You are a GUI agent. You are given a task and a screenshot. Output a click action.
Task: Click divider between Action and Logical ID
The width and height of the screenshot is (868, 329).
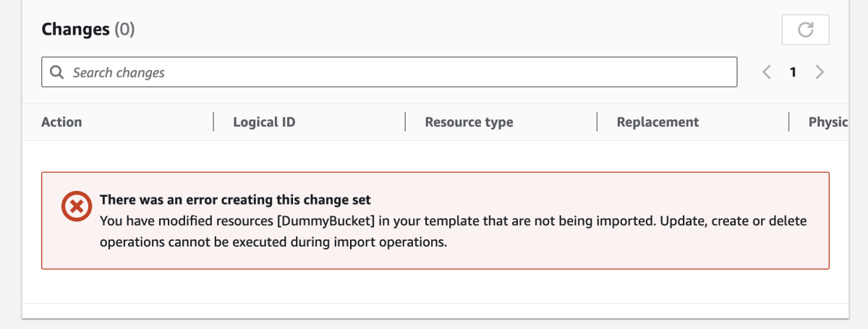[214, 122]
